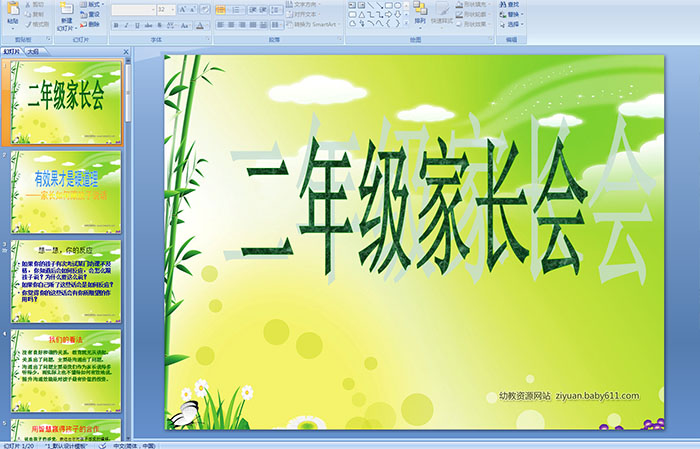This screenshot has width=700, height=449.
Task: Toggle Center text alignment
Action: tap(231, 25)
